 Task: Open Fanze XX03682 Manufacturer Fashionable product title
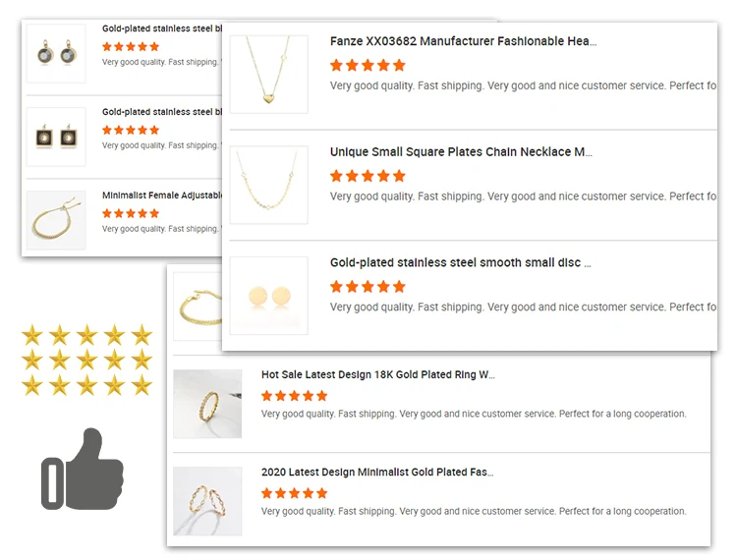coord(463,41)
